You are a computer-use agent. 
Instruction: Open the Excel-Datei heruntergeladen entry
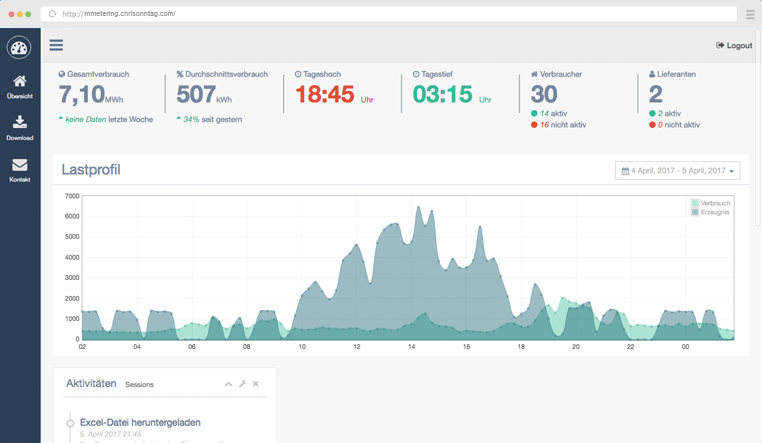(x=140, y=423)
